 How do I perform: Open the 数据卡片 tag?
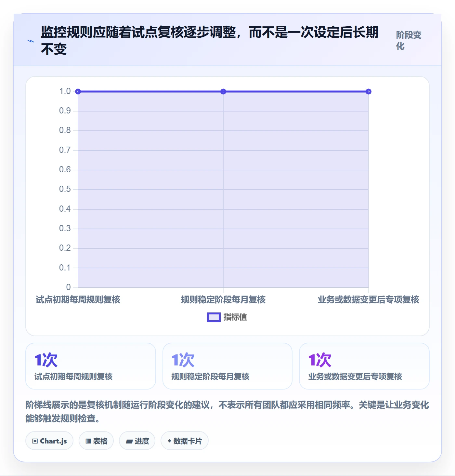[x=185, y=441]
